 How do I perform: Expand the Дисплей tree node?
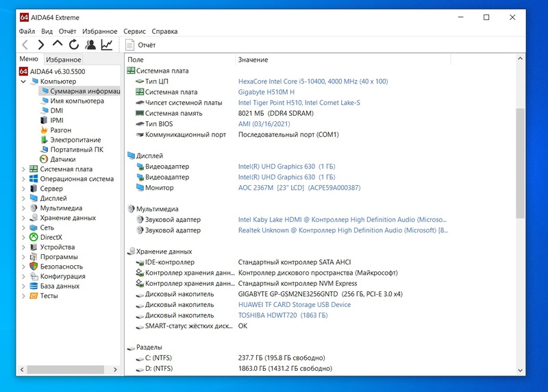[x=23, y=198]
